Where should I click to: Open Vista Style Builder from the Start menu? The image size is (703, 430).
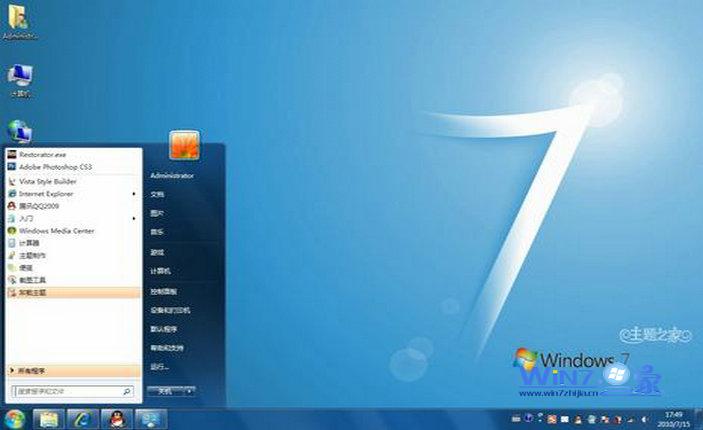click(74, 182)
